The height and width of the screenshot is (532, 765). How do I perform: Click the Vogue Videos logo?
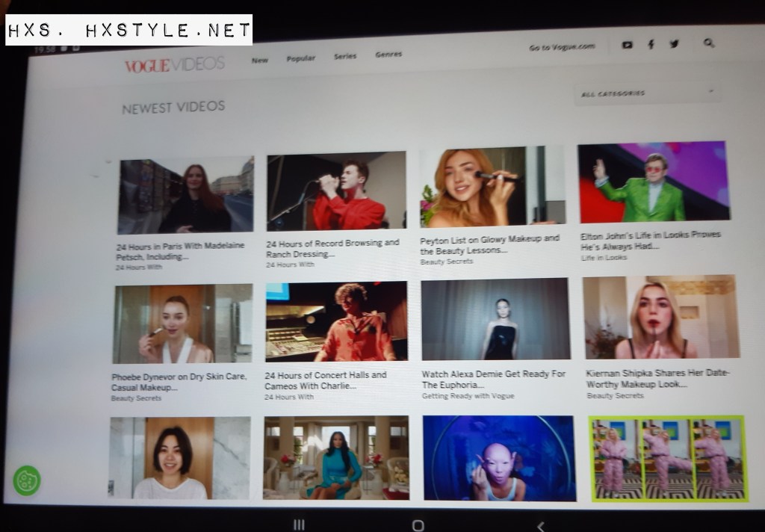tap(174, 64)
